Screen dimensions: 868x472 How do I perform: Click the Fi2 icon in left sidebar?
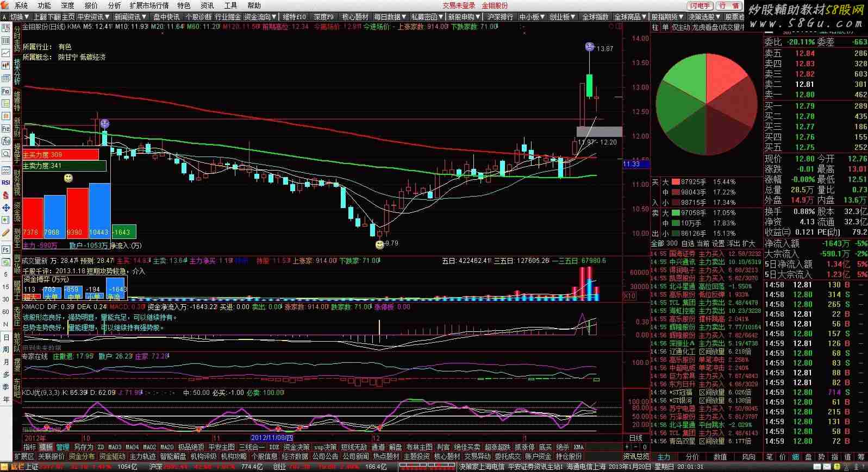click(x=6, y=129)
